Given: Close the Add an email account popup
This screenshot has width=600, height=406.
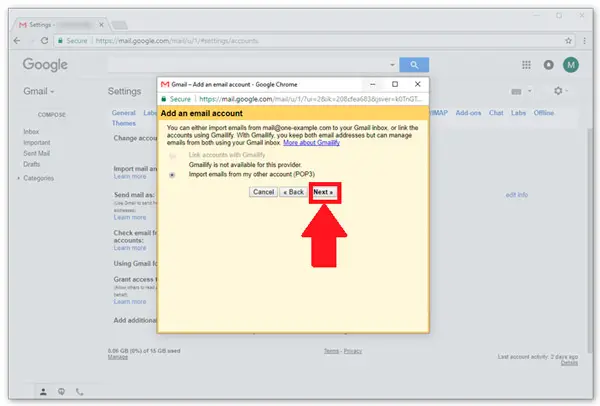Looking at the screenshot, I should (x=417, y=84).
